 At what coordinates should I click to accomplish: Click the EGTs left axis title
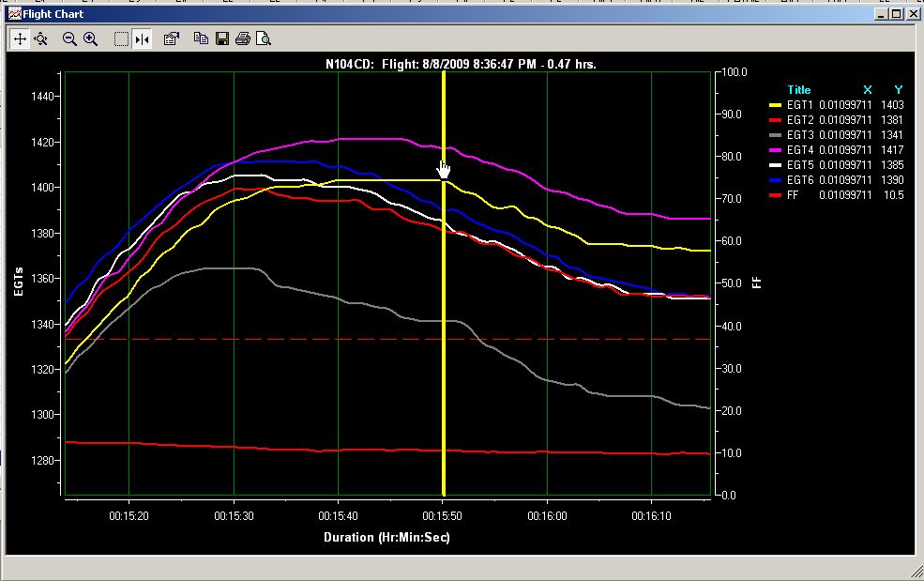pyautogui.click(x=19, y=282)
